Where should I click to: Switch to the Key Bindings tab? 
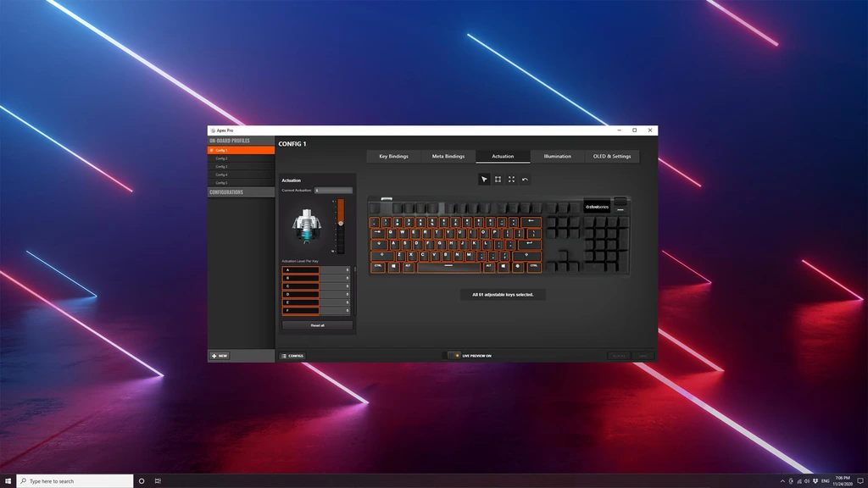393,156
